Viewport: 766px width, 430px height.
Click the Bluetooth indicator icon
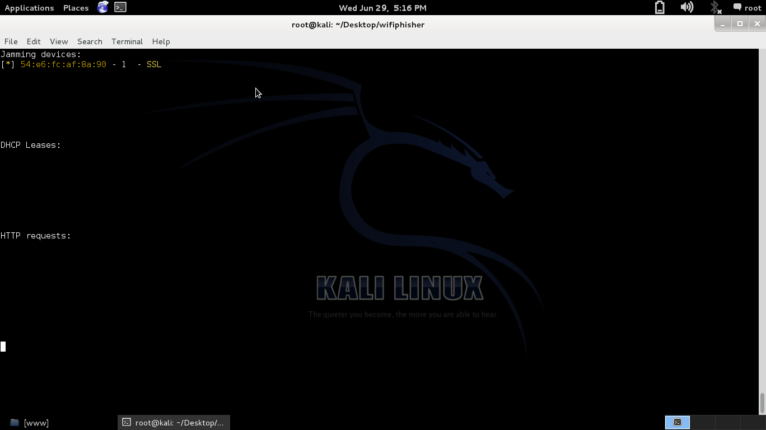(x=715, y=7)
